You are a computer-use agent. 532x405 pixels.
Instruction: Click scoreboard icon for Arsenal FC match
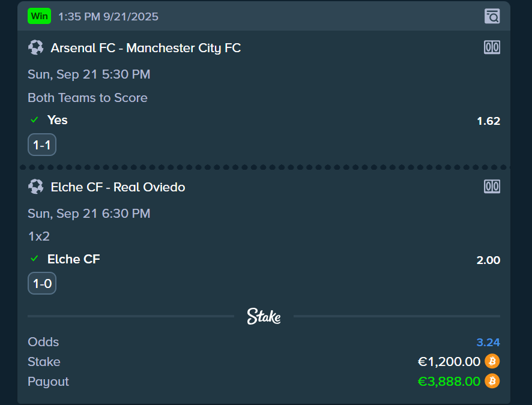coord(492,47)
